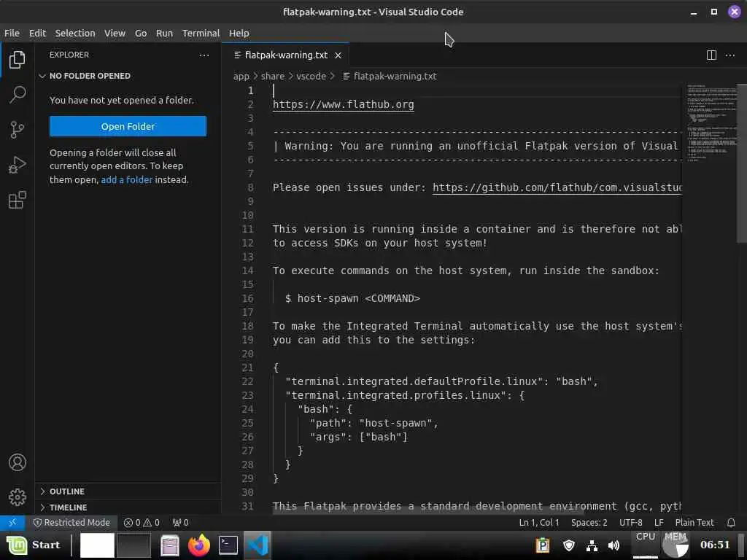Expand the TIMELINE section
The width and height of the screenshot is (747, 560).
(x=128, y=507)
